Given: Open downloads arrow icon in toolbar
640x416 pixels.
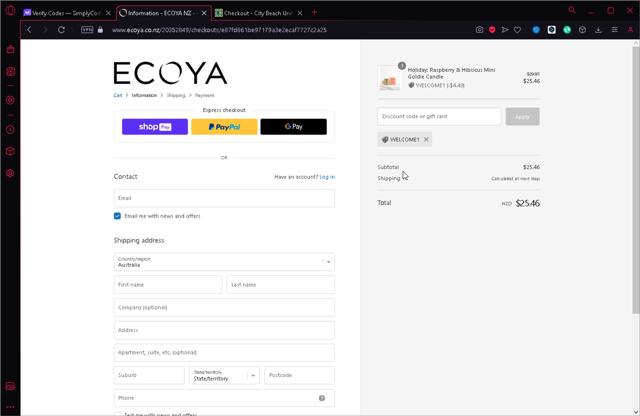Looking at the screenshot, I should click(598, 30).
